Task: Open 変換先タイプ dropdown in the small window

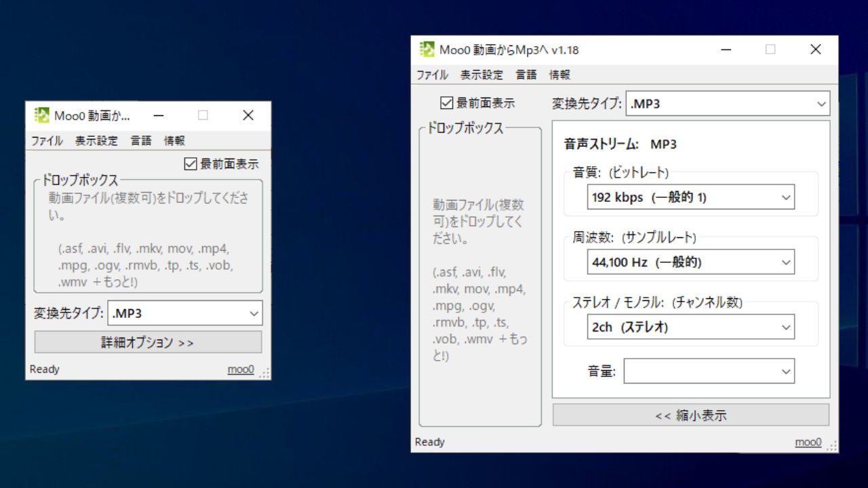Action: [184, 313]
